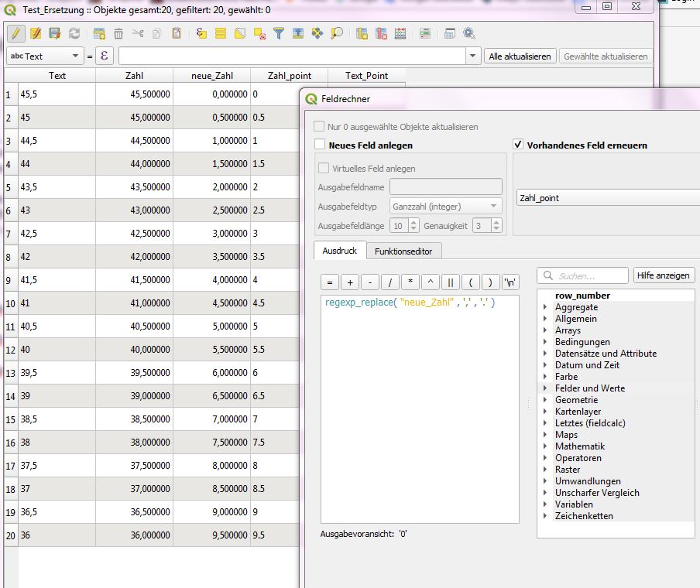Click the Hilfe anzeigen button
The width and height of the screenshot is (700, 588).
pos(664,275)
